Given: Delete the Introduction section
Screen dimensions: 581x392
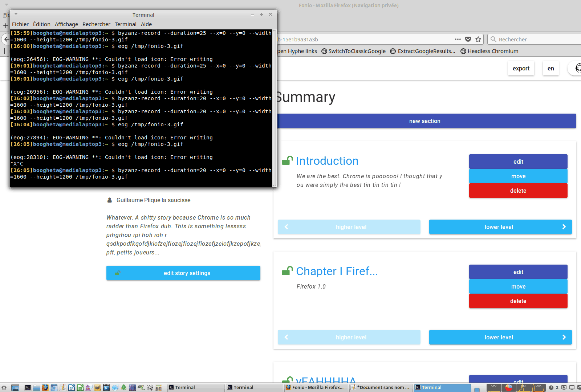Looking at the screenshot, I should [x=518, y=191].
